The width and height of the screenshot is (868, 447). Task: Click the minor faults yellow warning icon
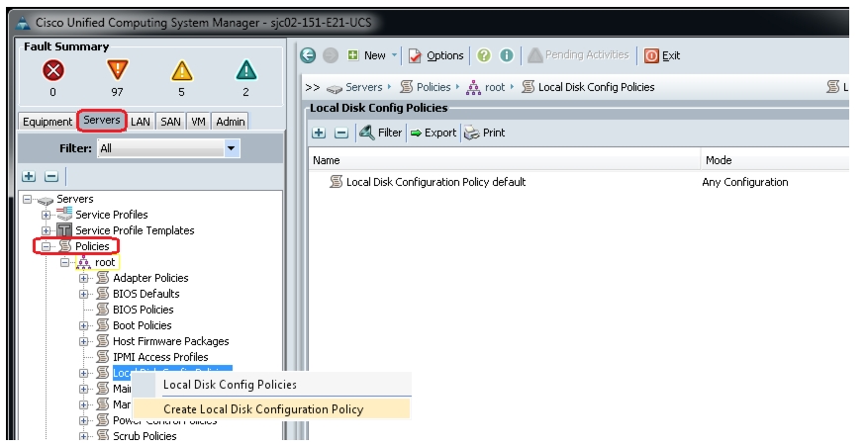pos(181,71)
